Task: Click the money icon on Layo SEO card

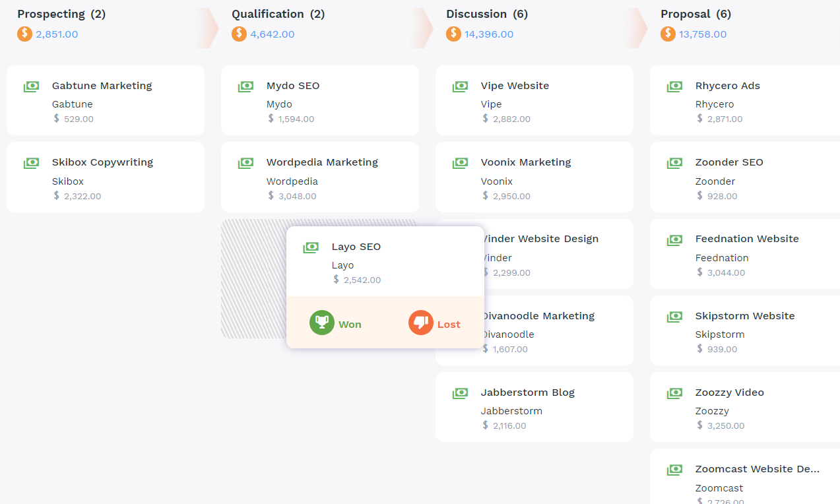Action: (311, 247)
